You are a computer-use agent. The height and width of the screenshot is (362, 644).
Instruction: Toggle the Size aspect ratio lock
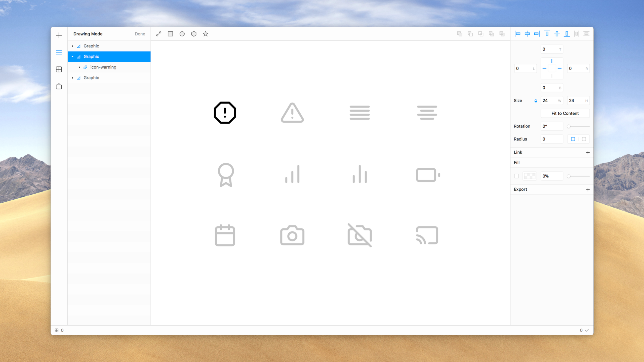tap(536, 101)
